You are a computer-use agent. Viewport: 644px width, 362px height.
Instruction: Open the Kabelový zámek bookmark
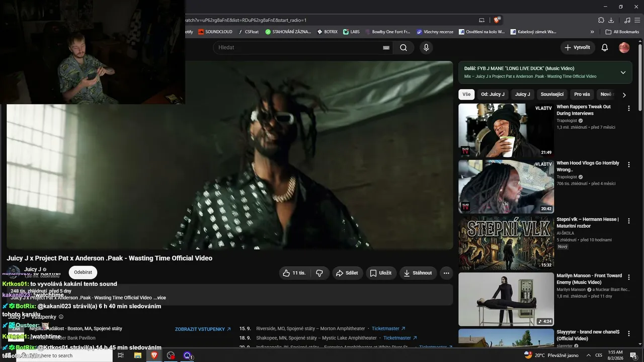533,32
